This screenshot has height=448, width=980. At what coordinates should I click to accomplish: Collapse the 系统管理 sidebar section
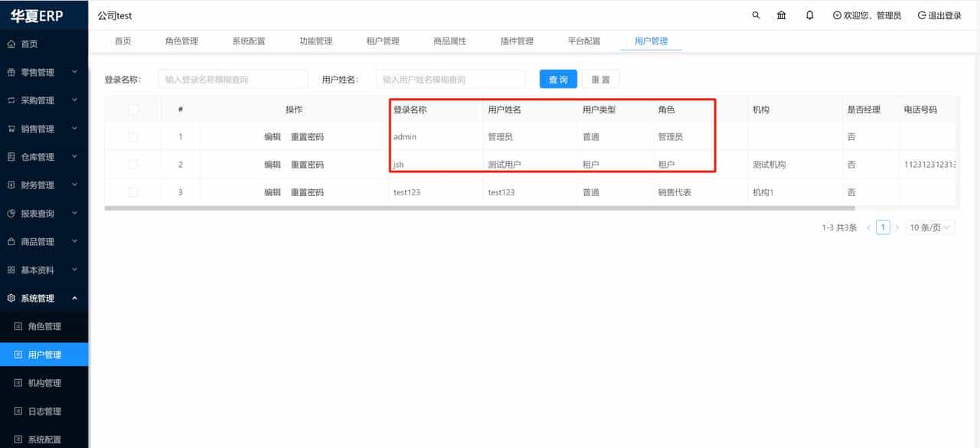click(x=42, y=298)
